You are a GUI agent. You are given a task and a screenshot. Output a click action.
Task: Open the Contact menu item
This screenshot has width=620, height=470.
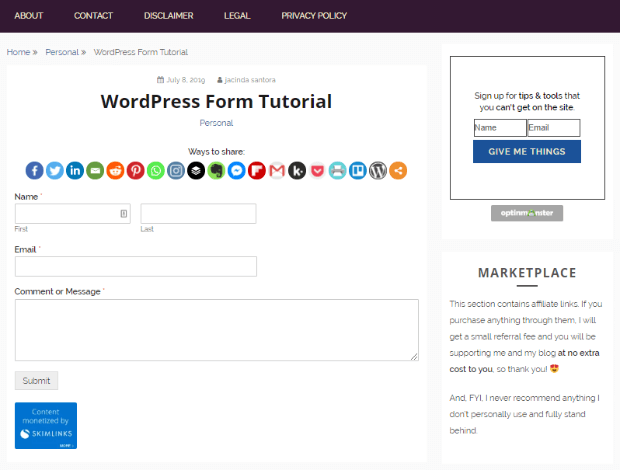coord(93,16)
